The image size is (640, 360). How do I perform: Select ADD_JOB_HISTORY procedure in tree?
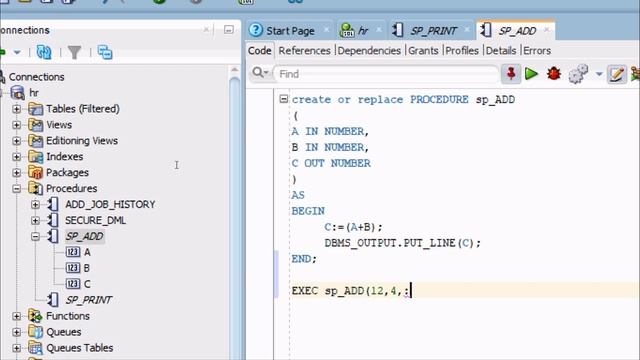(x=110, y=204)
